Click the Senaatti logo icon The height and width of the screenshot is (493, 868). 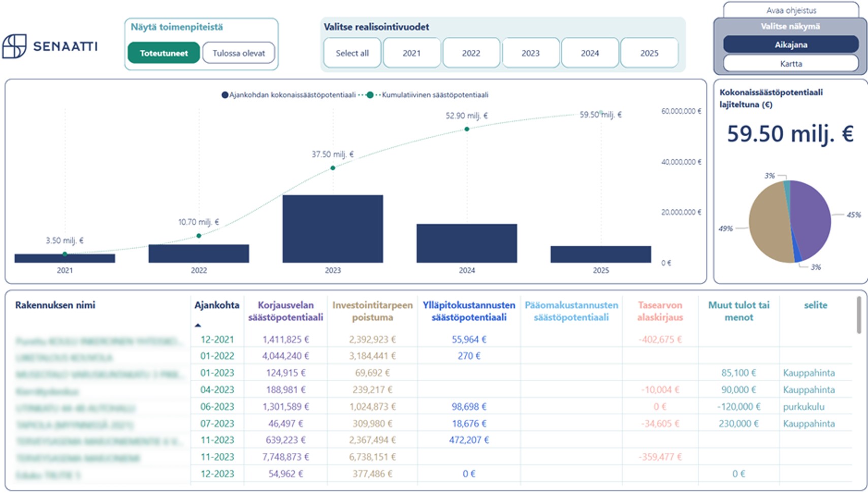pos(14,46)
